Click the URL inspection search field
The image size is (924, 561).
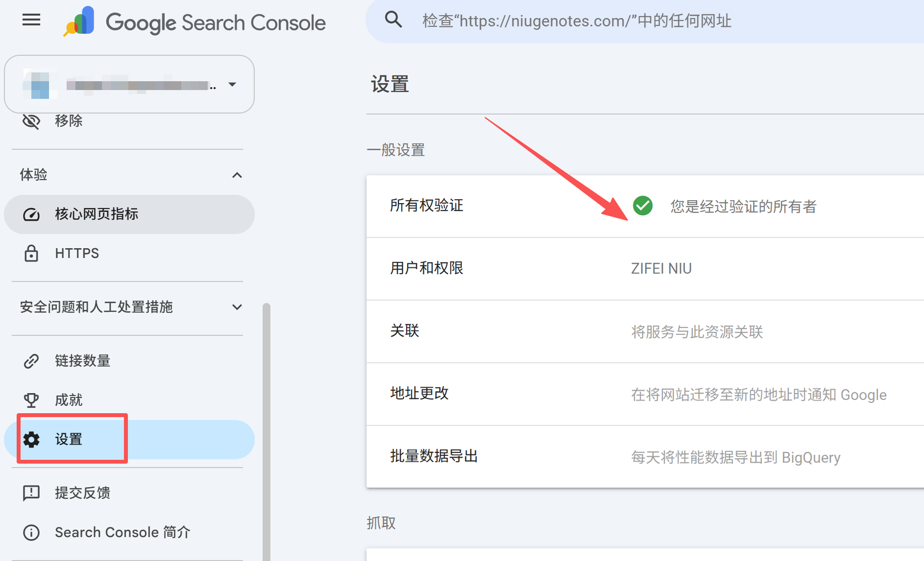644,21
